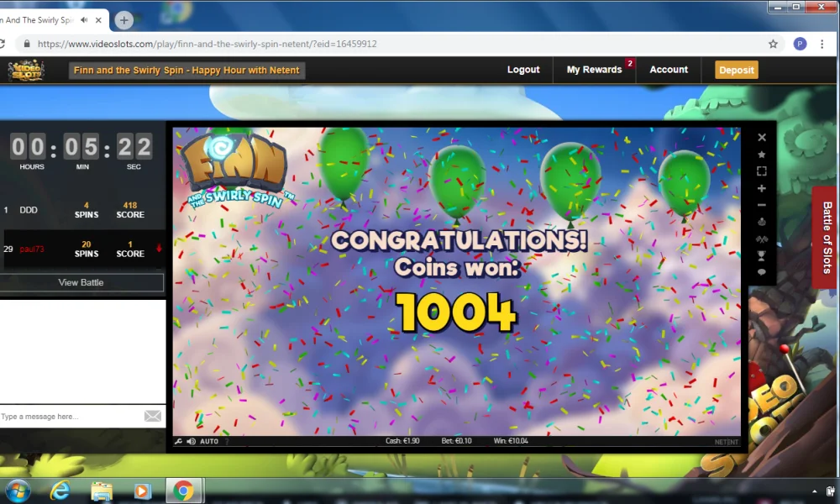Launch Internet Explorer from the taskbar
840x504 pixels.
click(x=60, y=491)
